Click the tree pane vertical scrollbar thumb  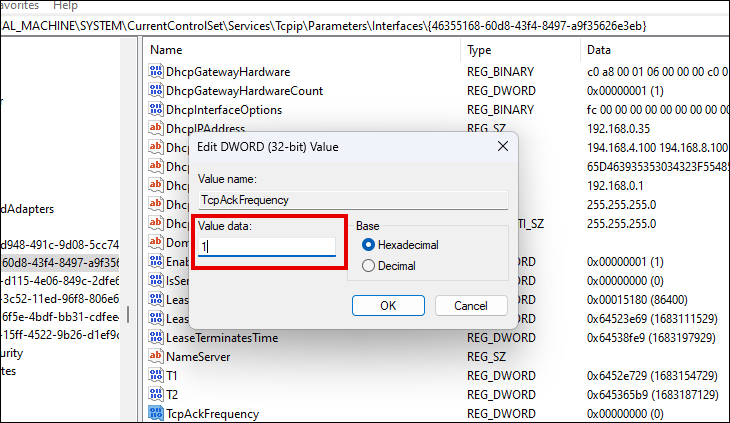128,315
